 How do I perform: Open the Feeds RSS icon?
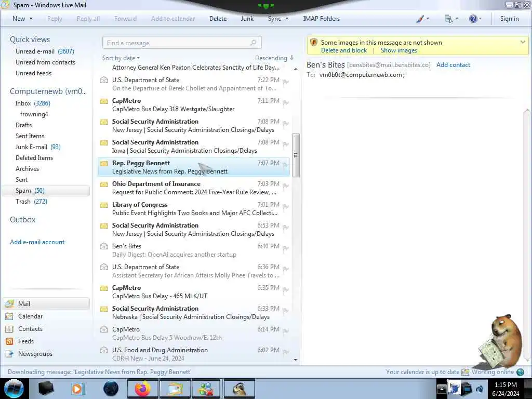(9, 341)
